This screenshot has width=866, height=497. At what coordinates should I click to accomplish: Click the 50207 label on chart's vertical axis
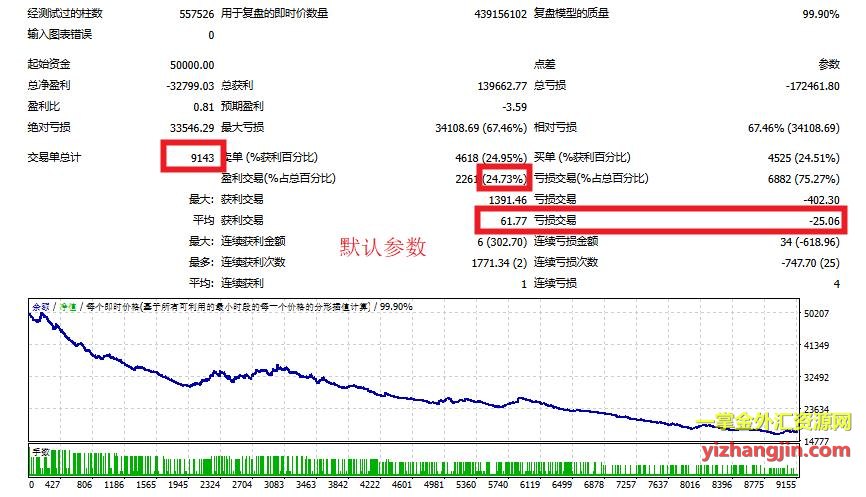pos(846,314)
